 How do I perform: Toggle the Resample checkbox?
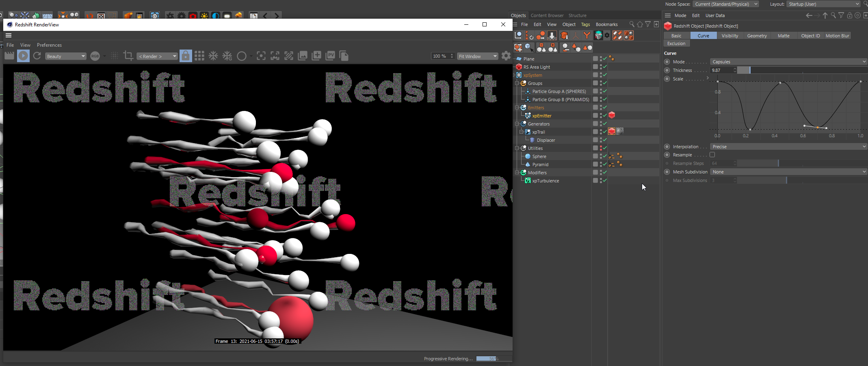(712, 155)
